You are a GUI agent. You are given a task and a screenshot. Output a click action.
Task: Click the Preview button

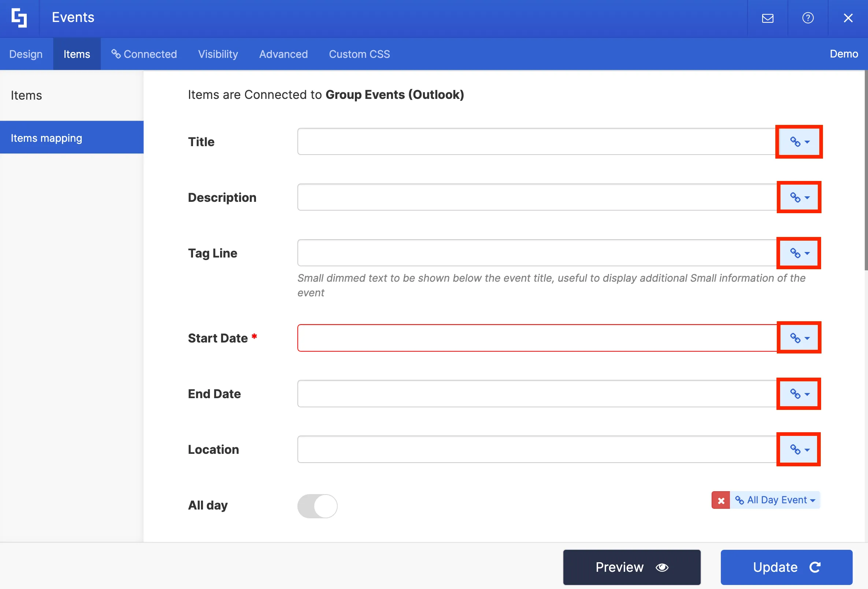click(631, 567)
